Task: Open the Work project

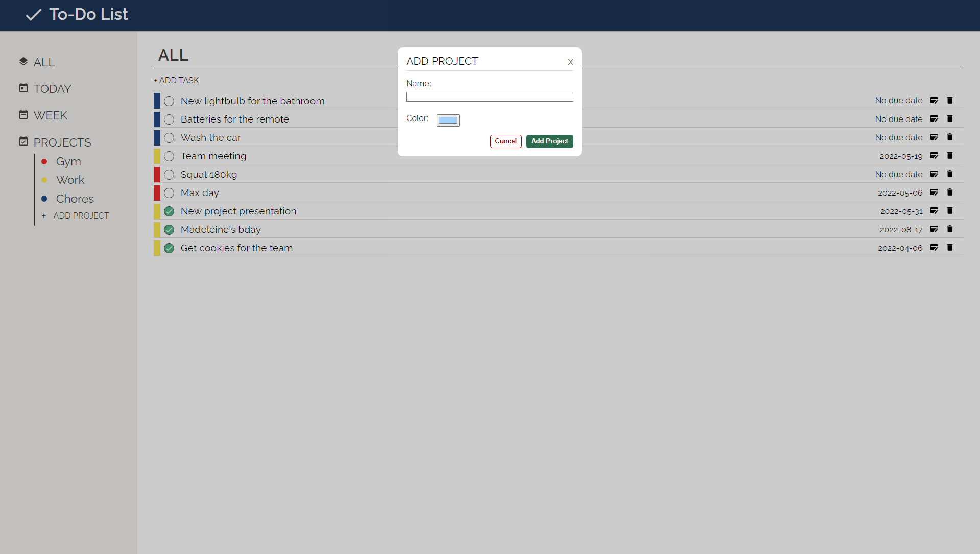Action: (70, 180)
